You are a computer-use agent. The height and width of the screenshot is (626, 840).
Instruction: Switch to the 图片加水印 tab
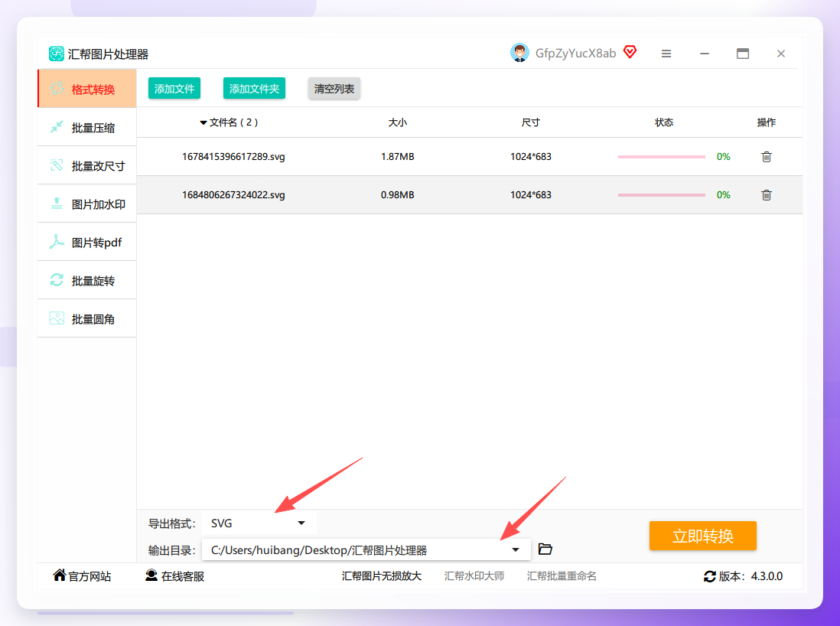(86, 204)
